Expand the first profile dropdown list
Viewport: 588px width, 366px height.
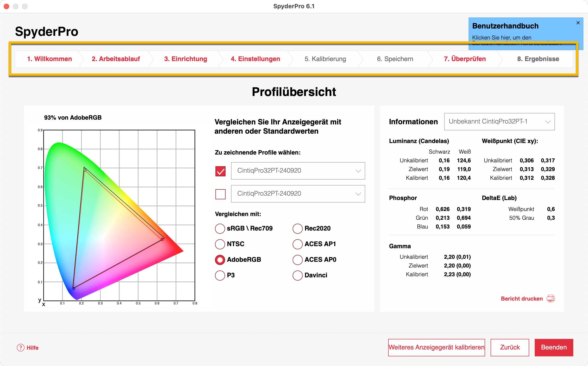pyautogui.click(x=298, y=171)
